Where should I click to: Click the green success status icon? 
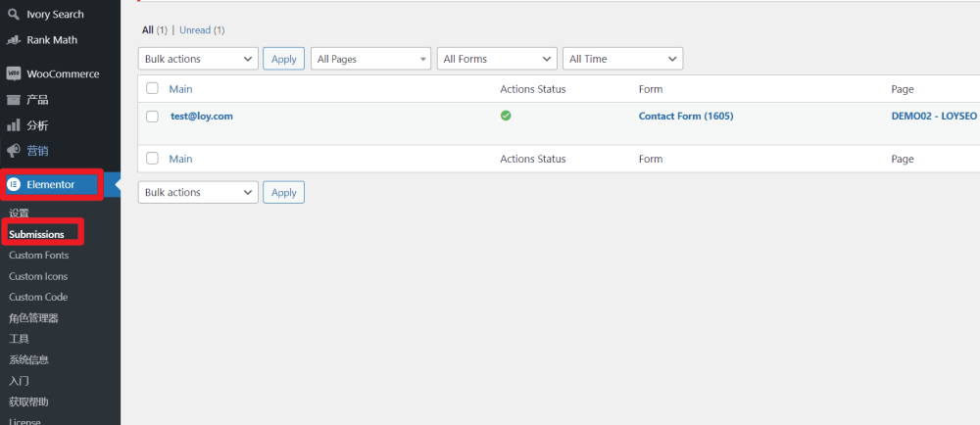pos(506,116)
